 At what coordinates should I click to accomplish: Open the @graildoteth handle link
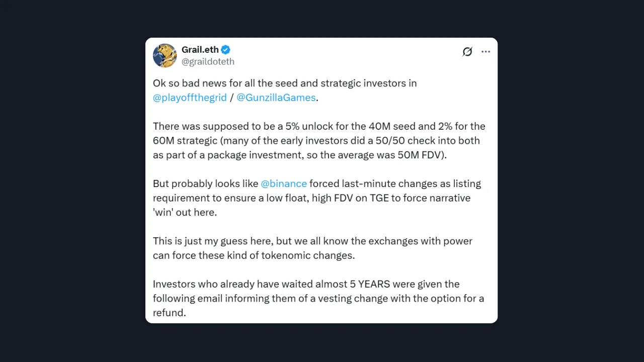tap(208, 61)
